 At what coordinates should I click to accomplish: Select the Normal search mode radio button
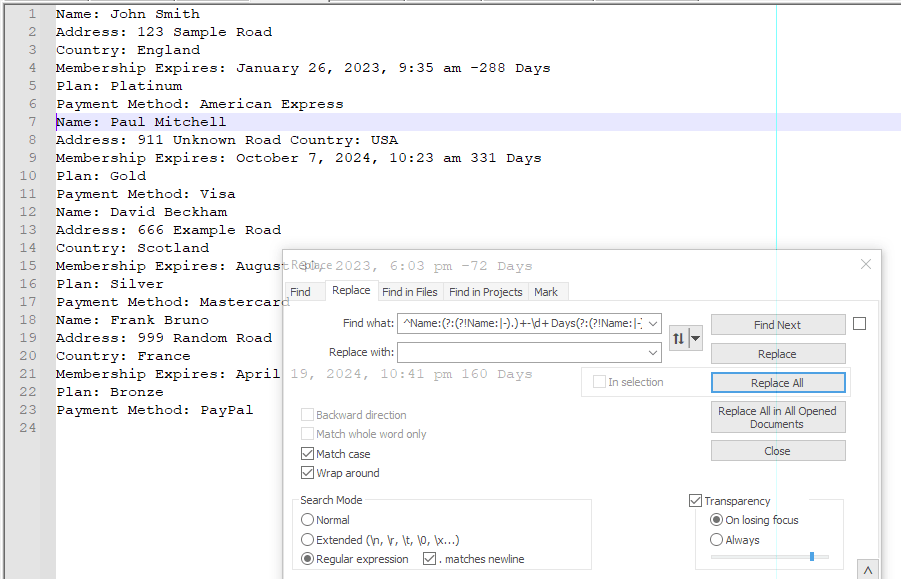(308, 519)
